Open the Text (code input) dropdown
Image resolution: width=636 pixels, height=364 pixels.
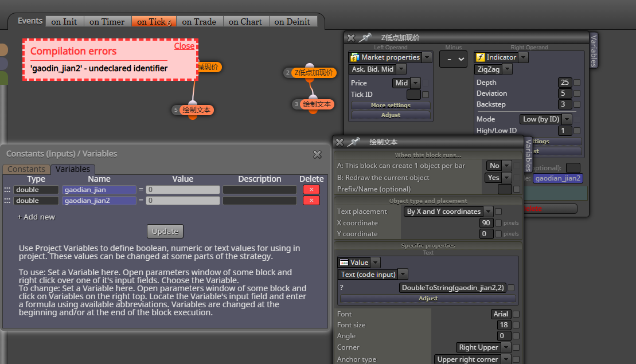[x=403, y=274]
